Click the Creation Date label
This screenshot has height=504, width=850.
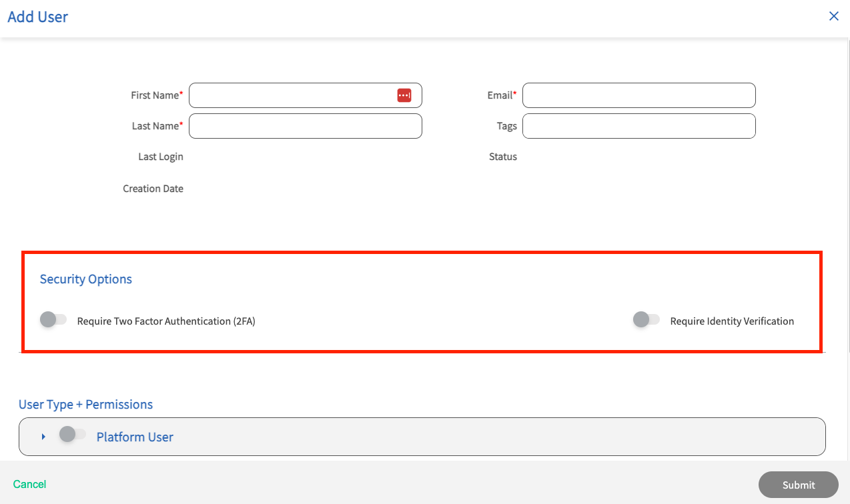click(153, 189)
